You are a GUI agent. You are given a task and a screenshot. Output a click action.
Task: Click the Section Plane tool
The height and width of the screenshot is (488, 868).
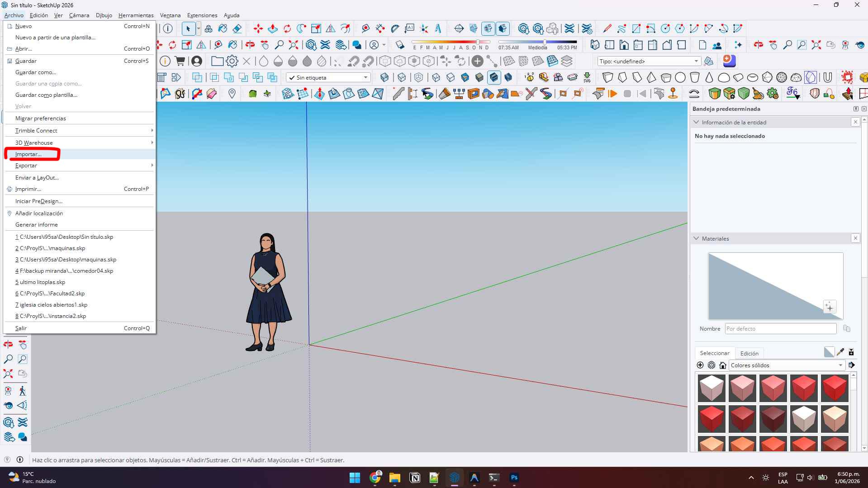(x=459, y=28)
